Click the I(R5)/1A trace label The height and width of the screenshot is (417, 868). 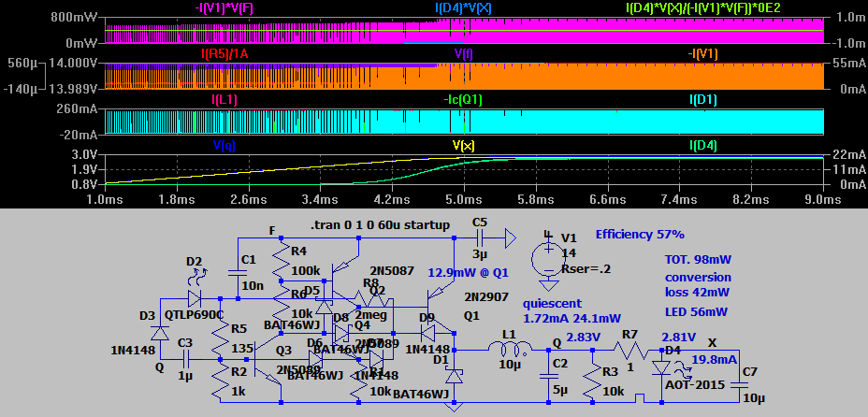coord(228,53)
